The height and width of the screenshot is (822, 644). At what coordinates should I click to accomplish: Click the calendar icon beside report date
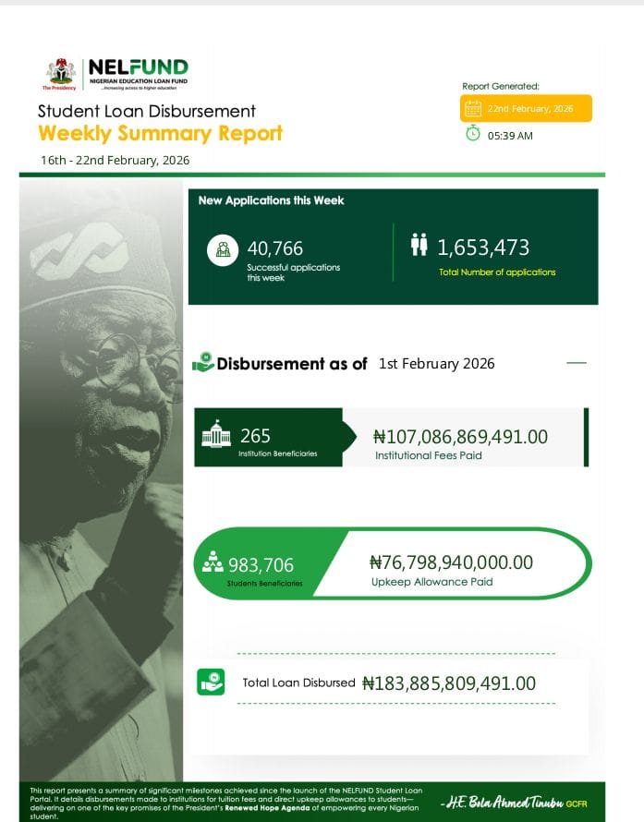pos(473,108)
